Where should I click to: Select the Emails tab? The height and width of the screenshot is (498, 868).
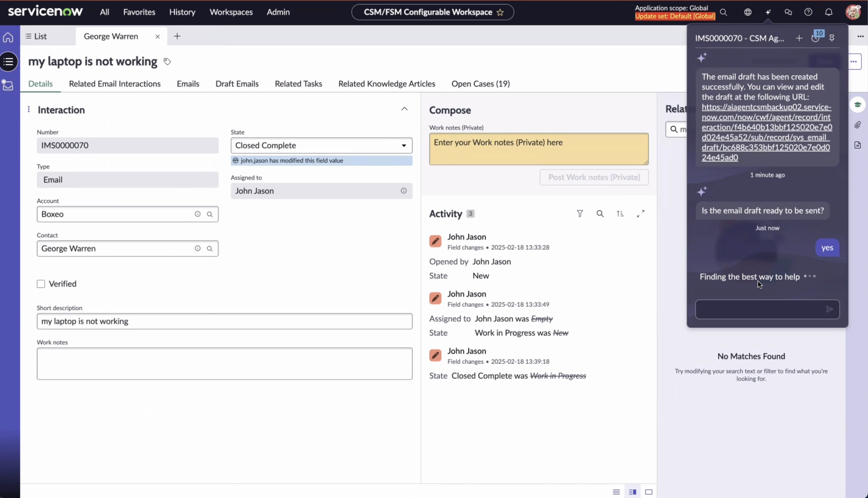188,84
